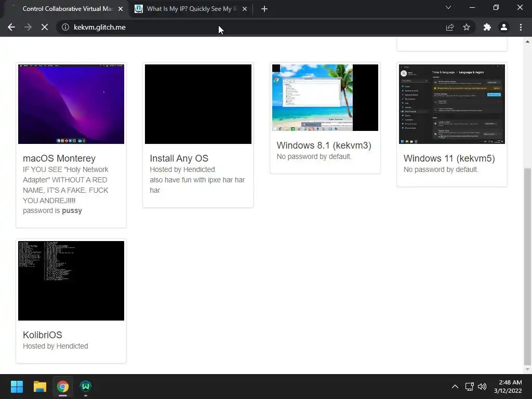
Task: Open network status tray icon
Action: pos(470,387)
